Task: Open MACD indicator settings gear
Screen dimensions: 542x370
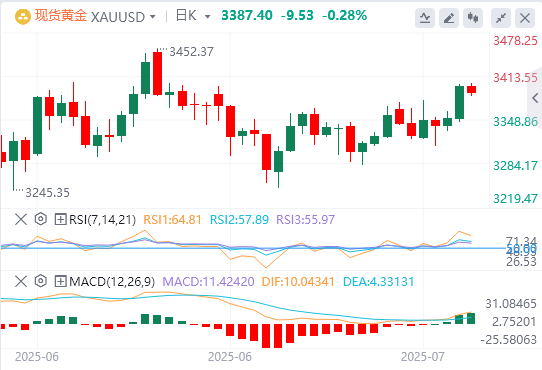Action: 41,281
